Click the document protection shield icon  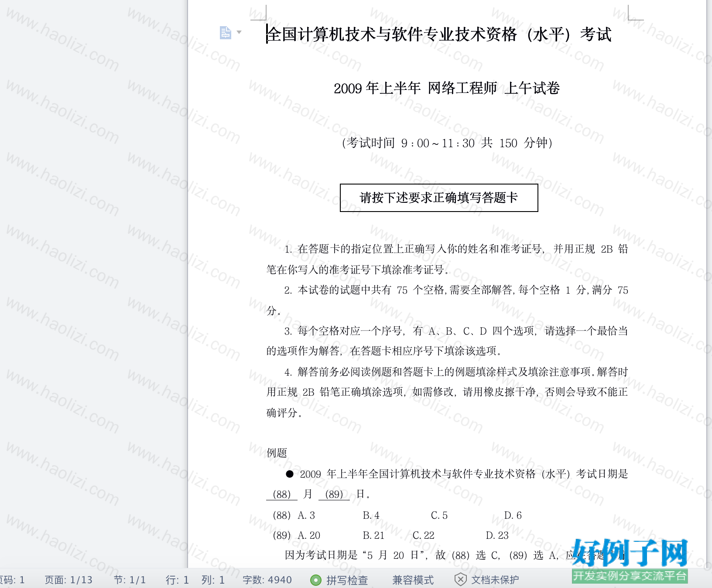pyautogui.click(x=460, y=580)
